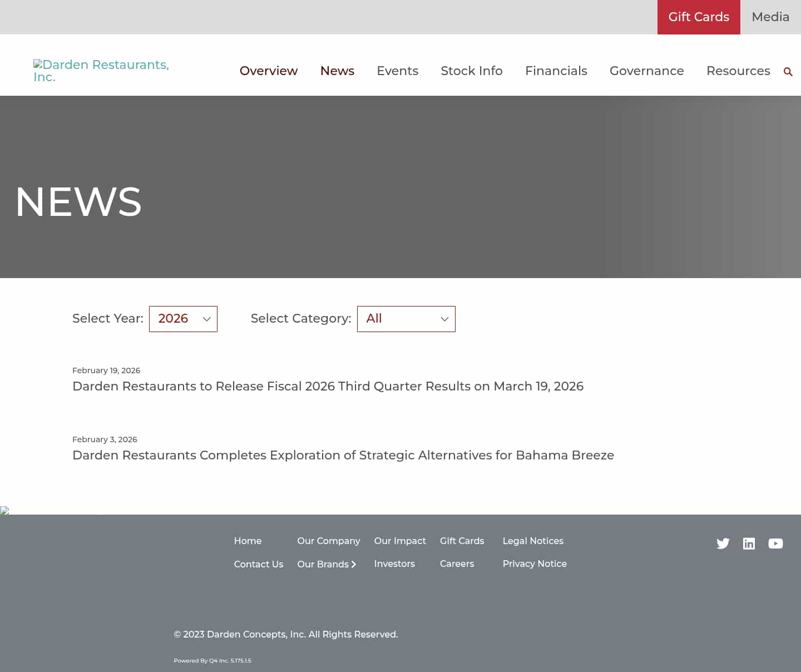Click the Twitter icon in footer
The width and height of the screenshot is (801, 672).
point(723,543)
